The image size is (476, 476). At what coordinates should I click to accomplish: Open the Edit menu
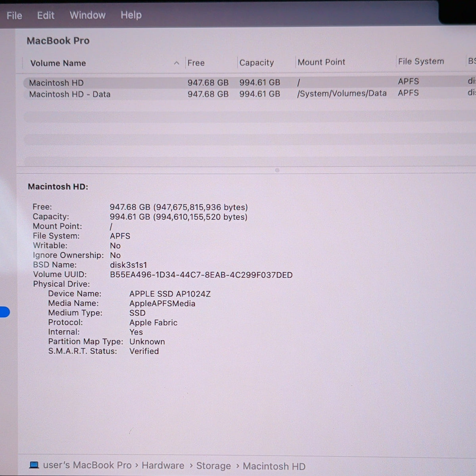(46, 15)
